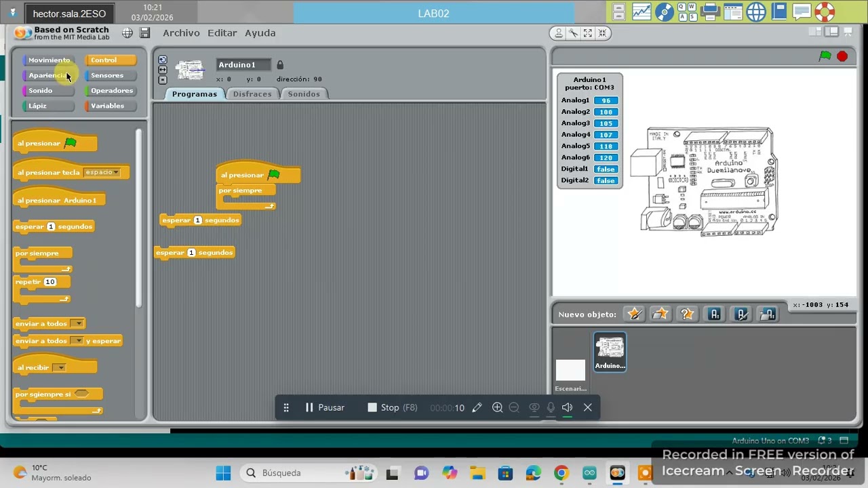Select the grow sprite tool
Screen dimensions: 868x488
[588, 33]
